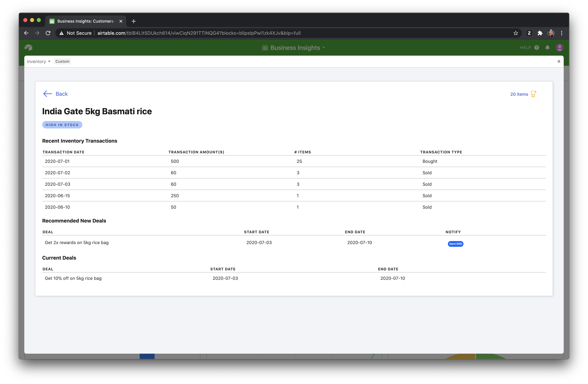Click the Z extension icon

[x=529, y=33]
